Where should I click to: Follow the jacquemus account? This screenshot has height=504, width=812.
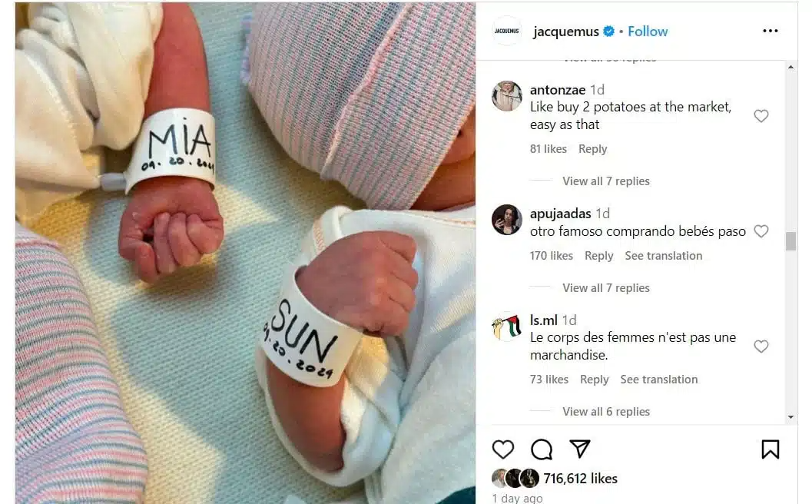[648, 31]
